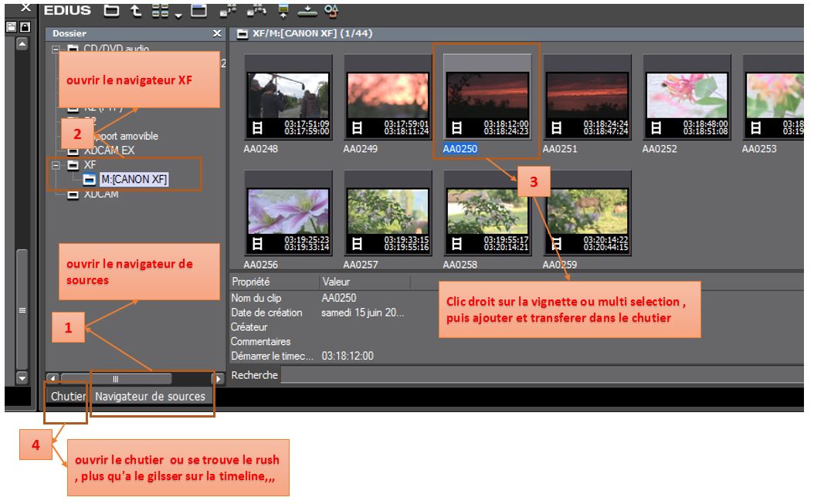Viewport: 814px width, 504px height.
Task: Toggle the lock icon in the left strip
Action: [25, 26]
